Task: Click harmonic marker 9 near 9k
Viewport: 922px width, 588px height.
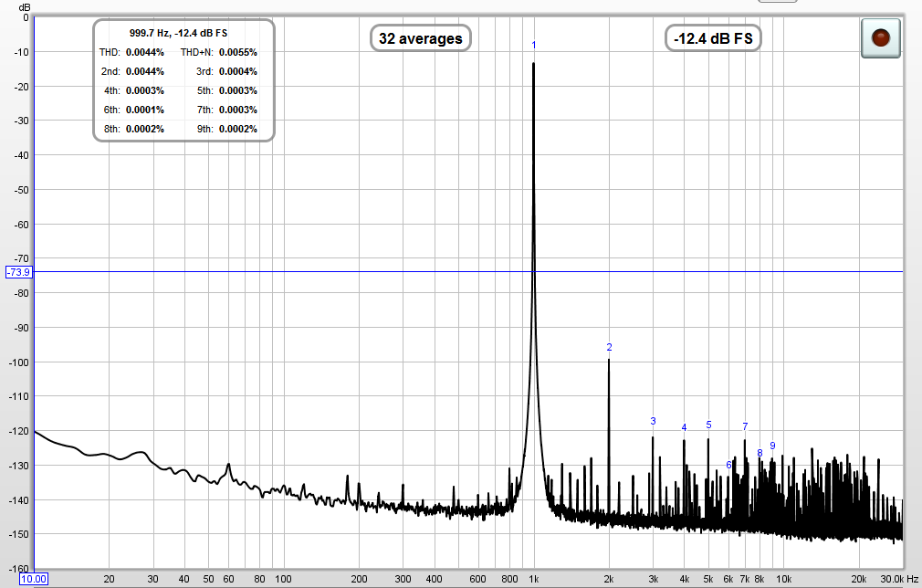Action: pos(772,446)
